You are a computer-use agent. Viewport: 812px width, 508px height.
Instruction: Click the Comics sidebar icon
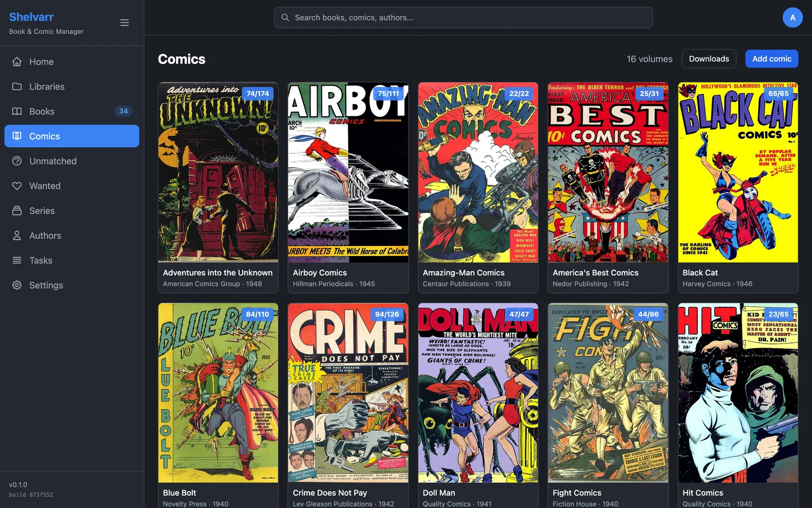[x=17, y=136]
